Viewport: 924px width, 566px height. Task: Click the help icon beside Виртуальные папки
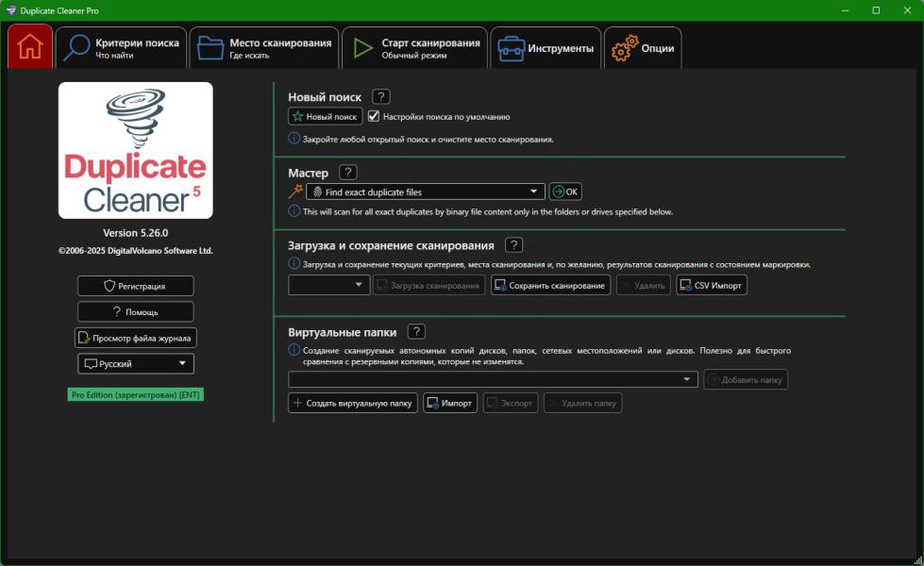point(416,331)
